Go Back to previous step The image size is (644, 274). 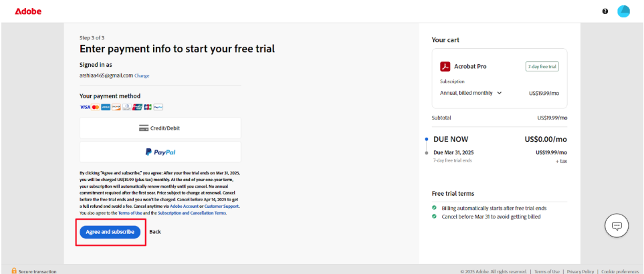155,232
